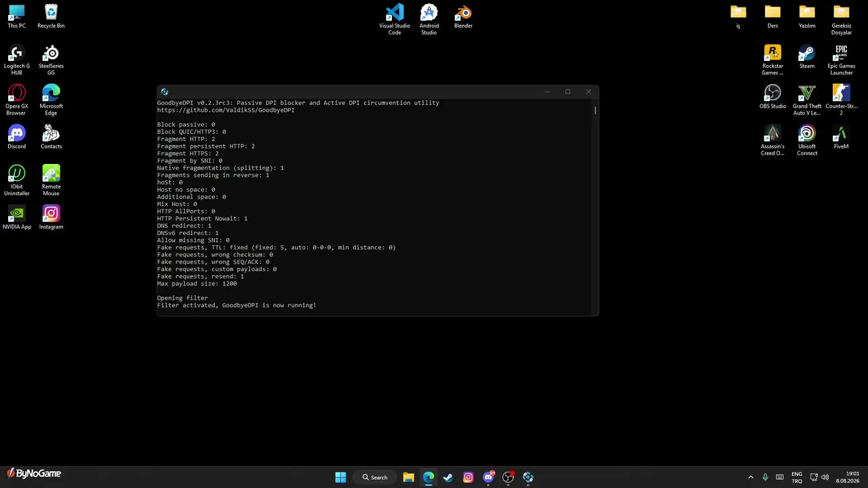Screen dimensions: 868x488
Task: Open the clock and date flyout
Action: 848,477
